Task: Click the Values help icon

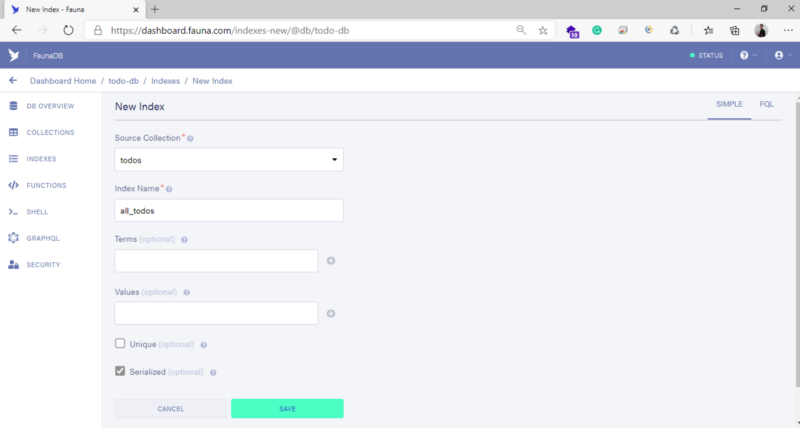Action: coord(186,293)
